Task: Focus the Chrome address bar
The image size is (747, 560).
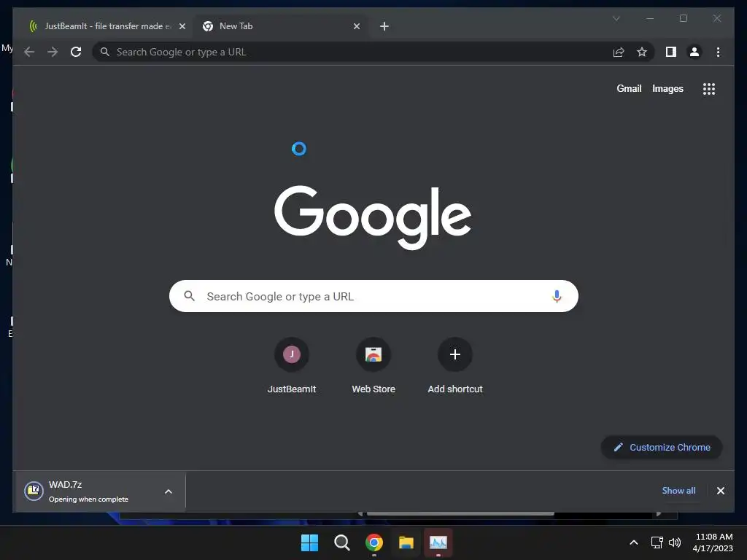Action: 352,52
